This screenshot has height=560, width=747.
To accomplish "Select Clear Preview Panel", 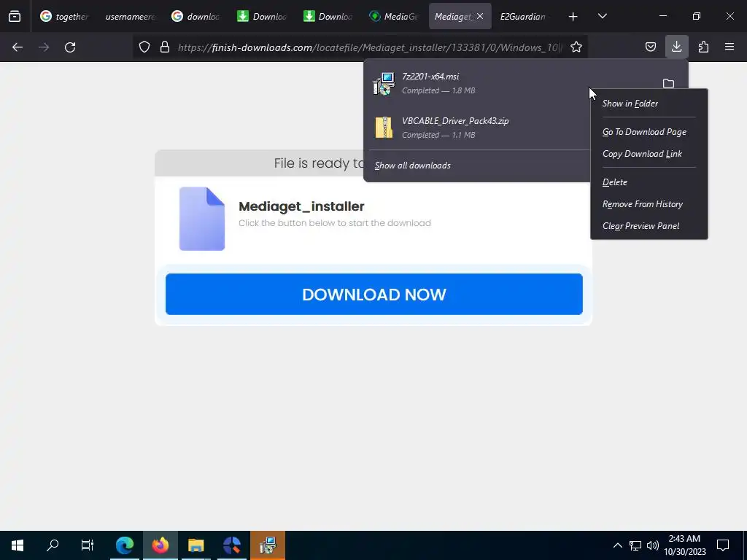I will pyautogui.click(x=649, y=226).
